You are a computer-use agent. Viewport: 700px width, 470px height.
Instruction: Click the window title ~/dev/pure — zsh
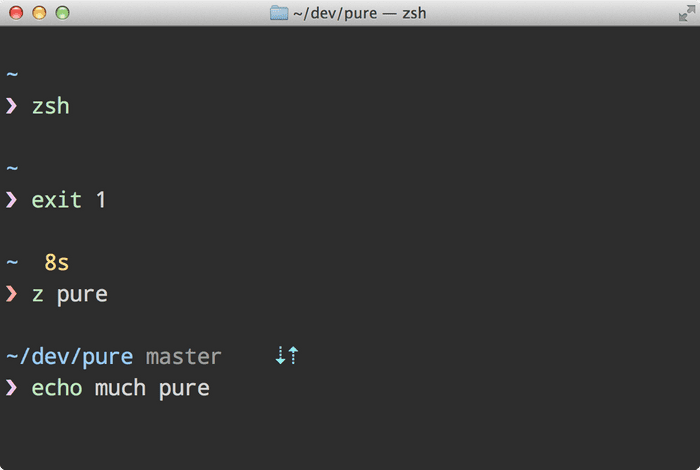(359, 13)
